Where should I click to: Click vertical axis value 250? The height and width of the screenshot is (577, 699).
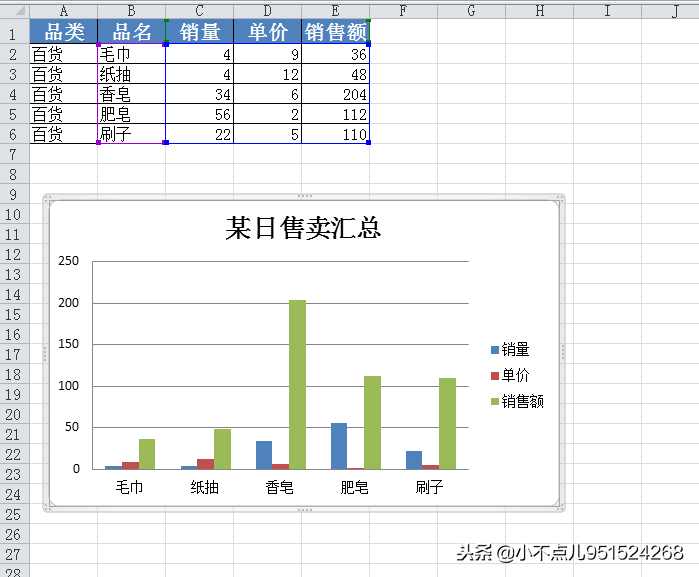pyautogui.click(x=68, y=261)
